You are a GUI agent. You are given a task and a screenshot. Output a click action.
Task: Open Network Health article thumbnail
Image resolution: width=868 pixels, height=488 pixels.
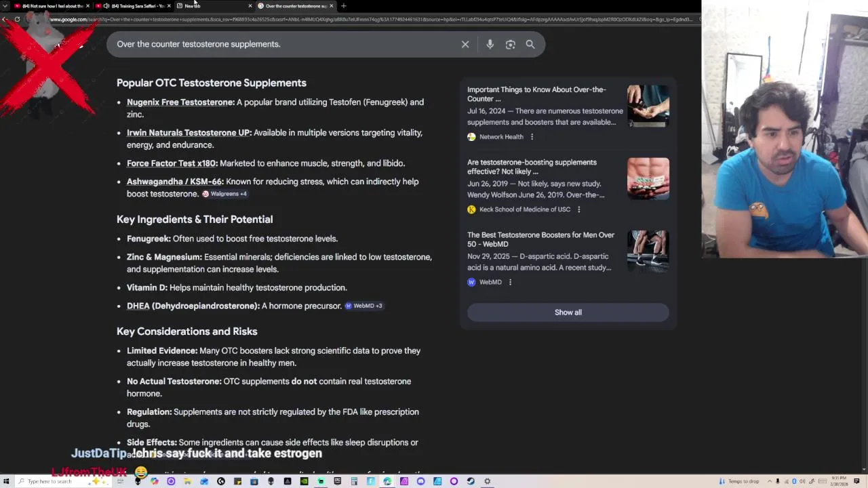(648, 106)
